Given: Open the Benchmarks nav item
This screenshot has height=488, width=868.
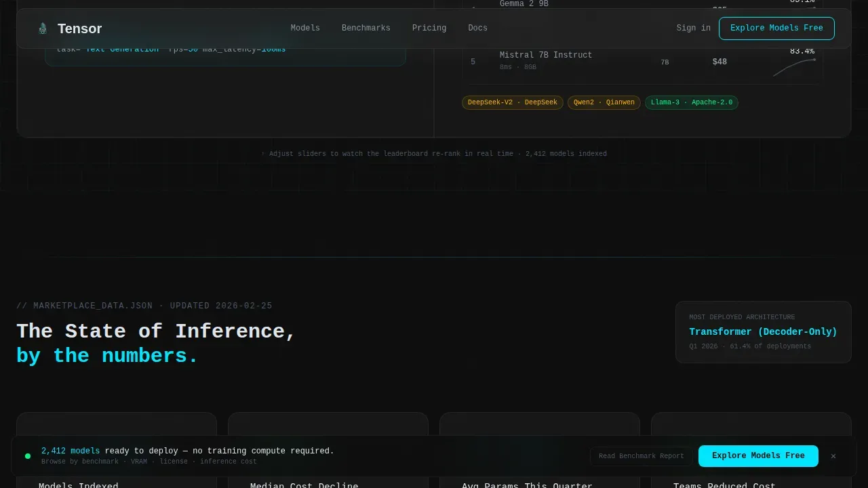Looking at the screenshot, I should coord(366,28).
